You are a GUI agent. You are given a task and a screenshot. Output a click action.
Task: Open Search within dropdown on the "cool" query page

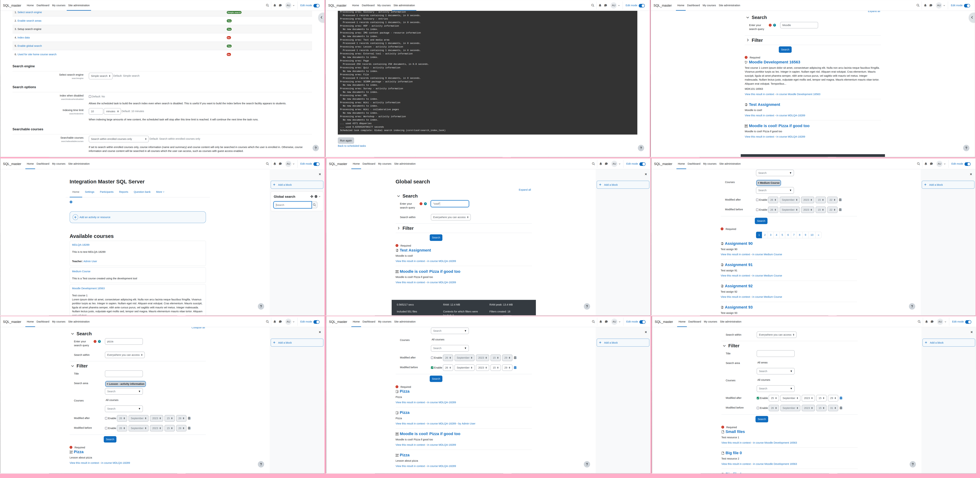tap(450, 217)
